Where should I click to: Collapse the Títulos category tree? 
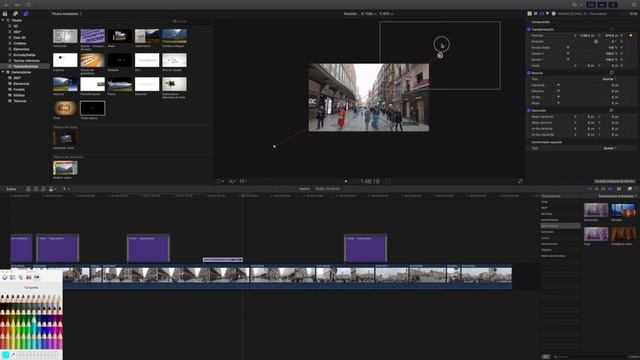pyautogui.click(x=3, y=20)
